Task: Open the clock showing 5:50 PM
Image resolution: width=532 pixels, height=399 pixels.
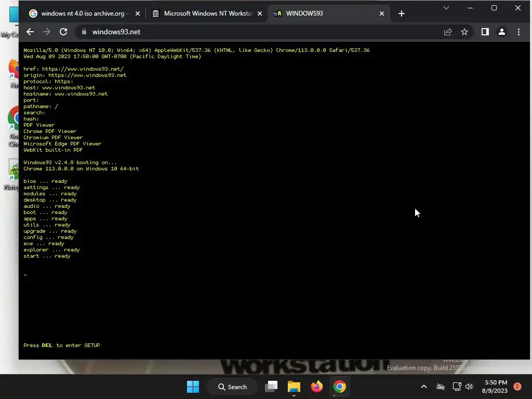Action: pyautogui.click(x=495, y=387)
